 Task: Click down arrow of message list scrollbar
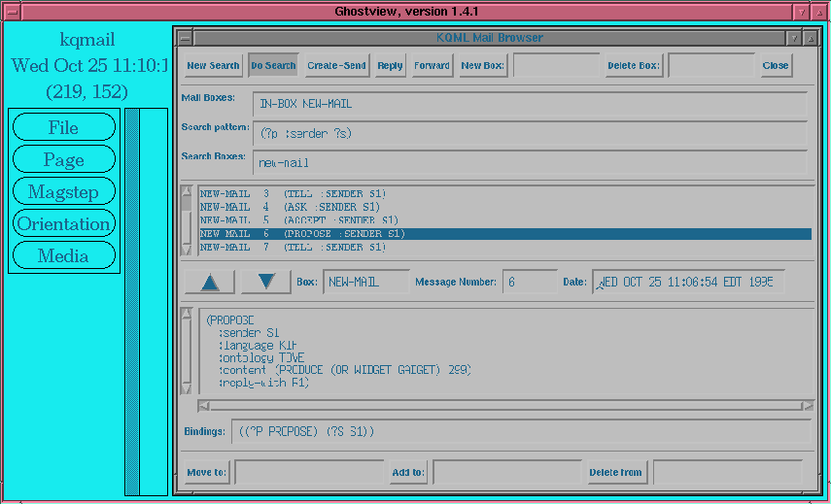point(186,250)
